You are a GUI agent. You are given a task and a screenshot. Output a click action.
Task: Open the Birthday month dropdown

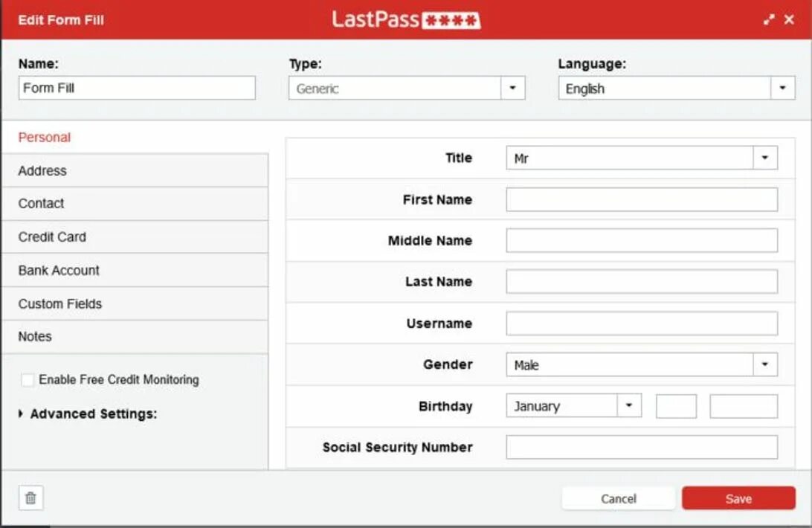574,406
